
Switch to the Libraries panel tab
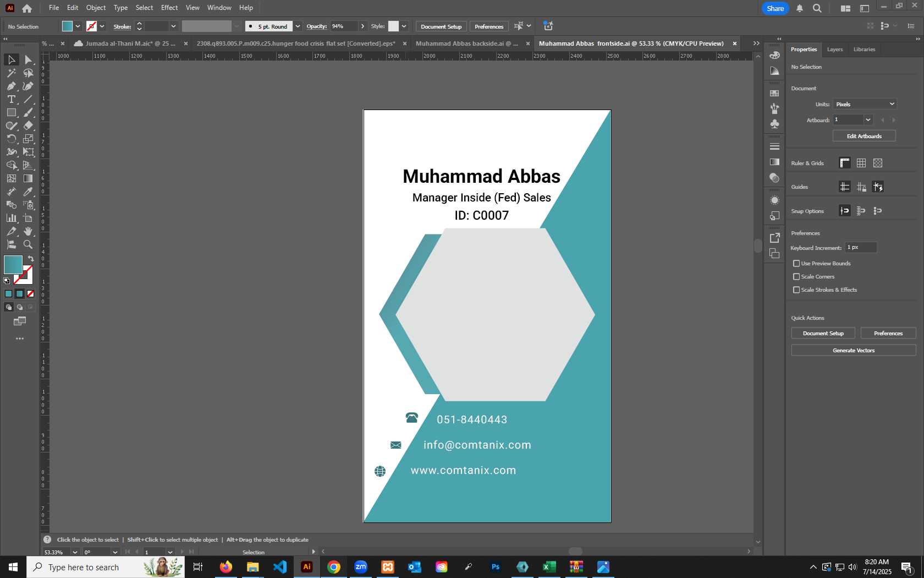tap(864, 50)
